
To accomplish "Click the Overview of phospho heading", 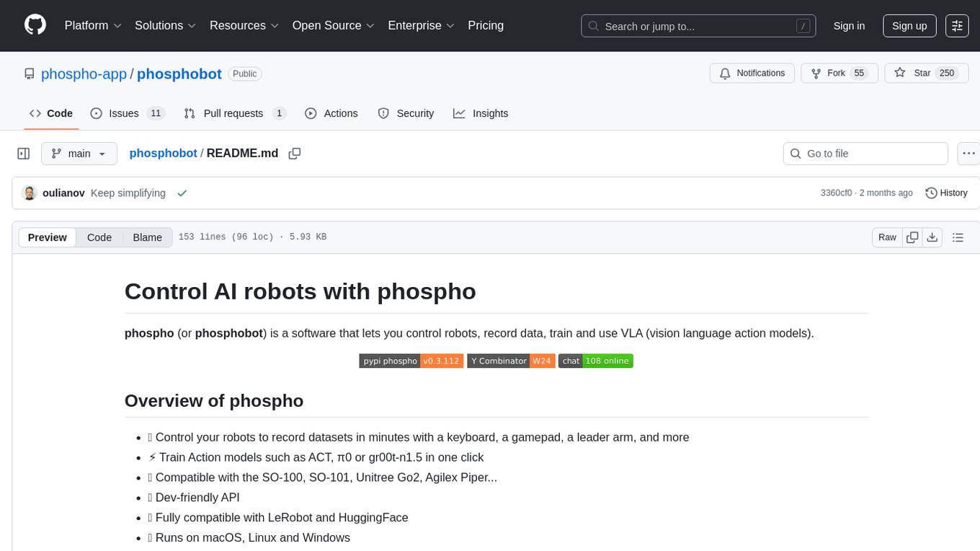I will [214, 400].
